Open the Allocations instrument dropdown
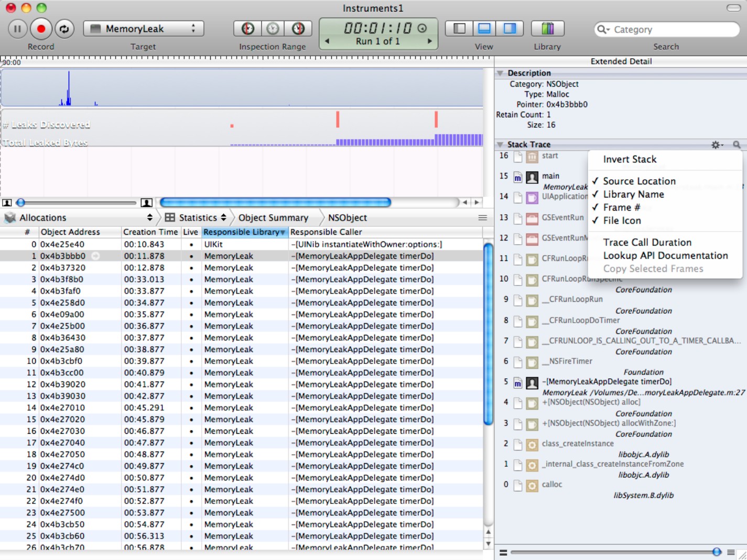The image size is (747, 560). tap(79, 217)
